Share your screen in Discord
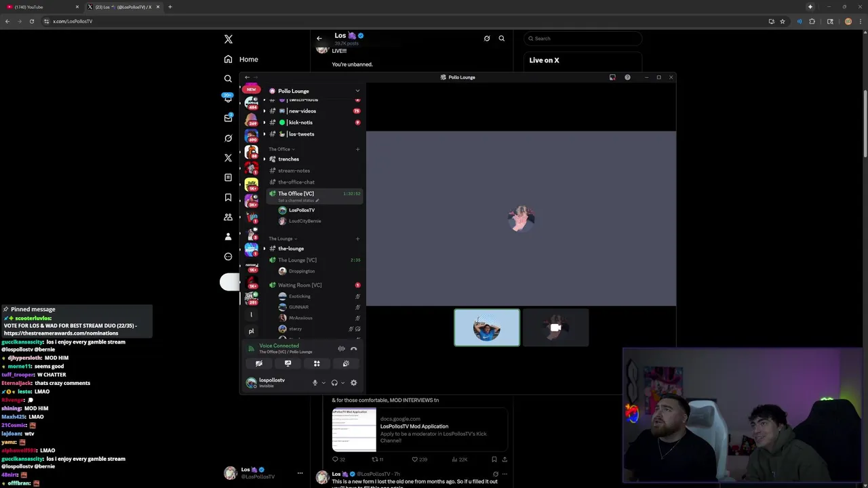 [x=288, y=363]
